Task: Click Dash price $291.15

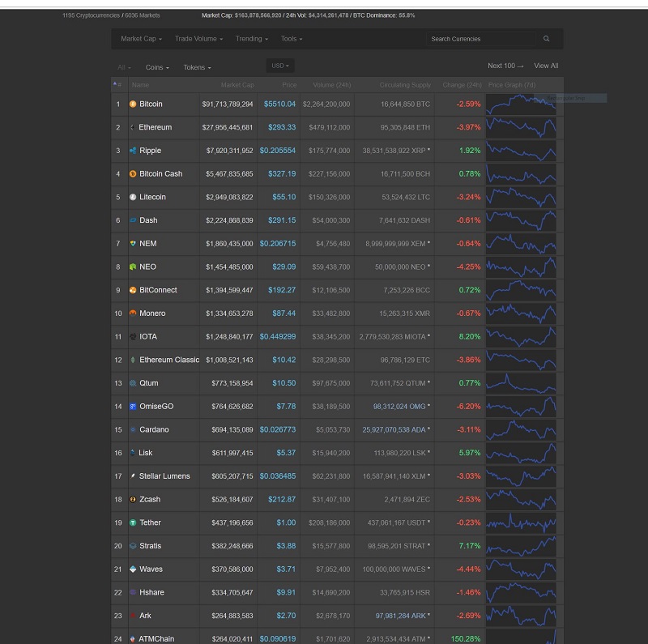Action: tap(282, 220)
